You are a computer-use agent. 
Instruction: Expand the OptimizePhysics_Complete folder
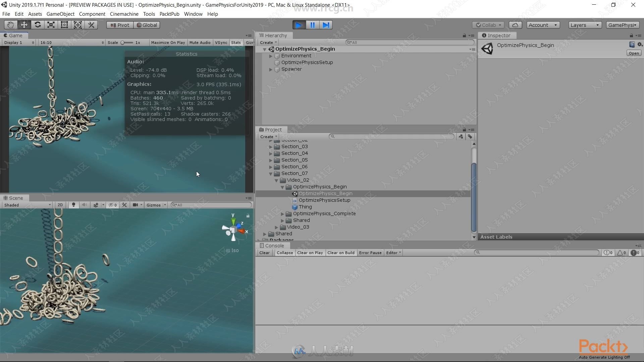[282, 214]
